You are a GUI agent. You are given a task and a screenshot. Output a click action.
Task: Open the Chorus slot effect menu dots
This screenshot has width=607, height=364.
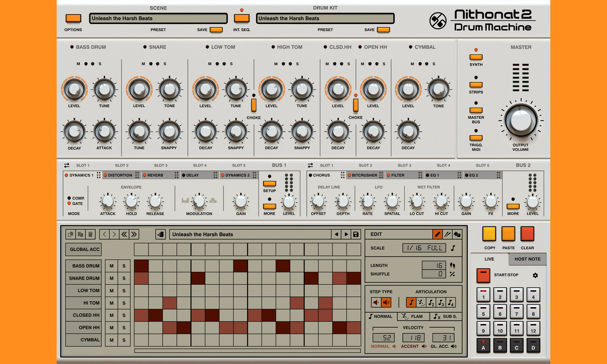[x=343, y=175]
